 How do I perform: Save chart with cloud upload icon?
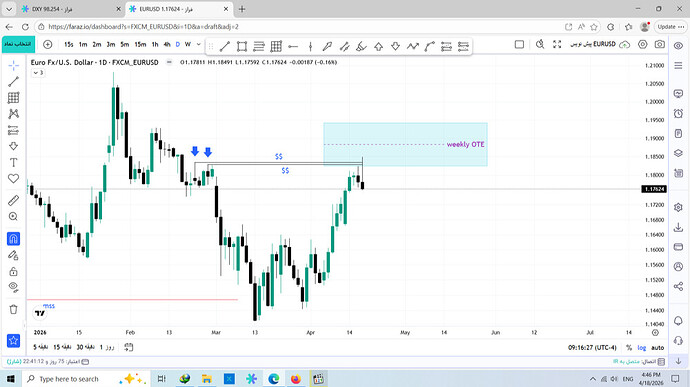(x=624, y=44)
